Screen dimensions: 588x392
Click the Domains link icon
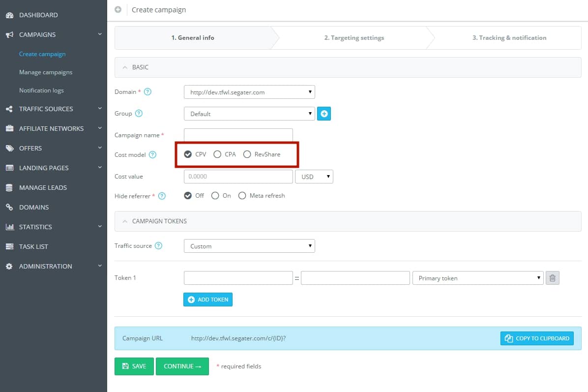click(9, 207)
